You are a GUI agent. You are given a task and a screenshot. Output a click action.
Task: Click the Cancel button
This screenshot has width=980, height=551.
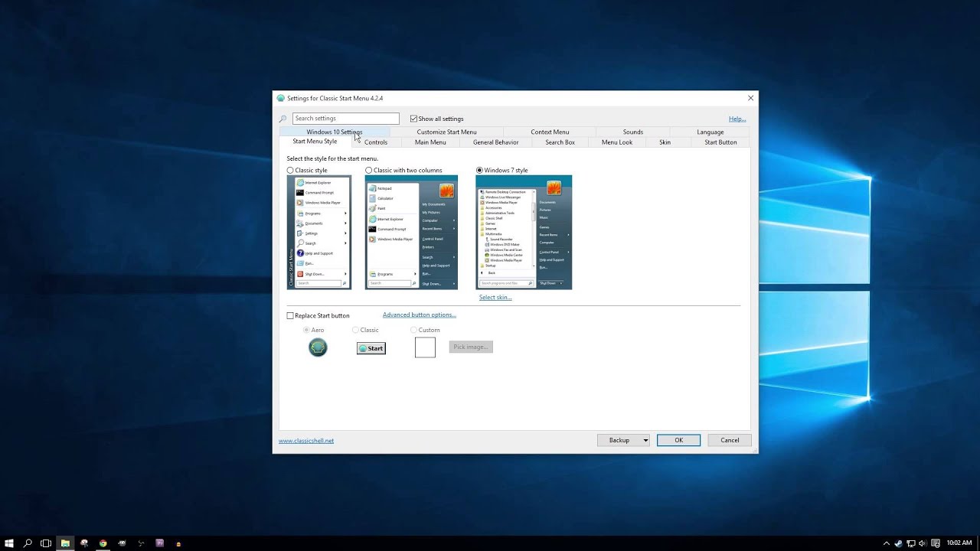[x=730, y=440]
